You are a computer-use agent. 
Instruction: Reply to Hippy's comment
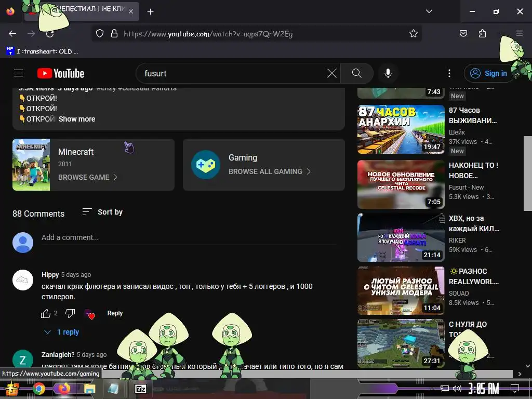coord(115,313)
